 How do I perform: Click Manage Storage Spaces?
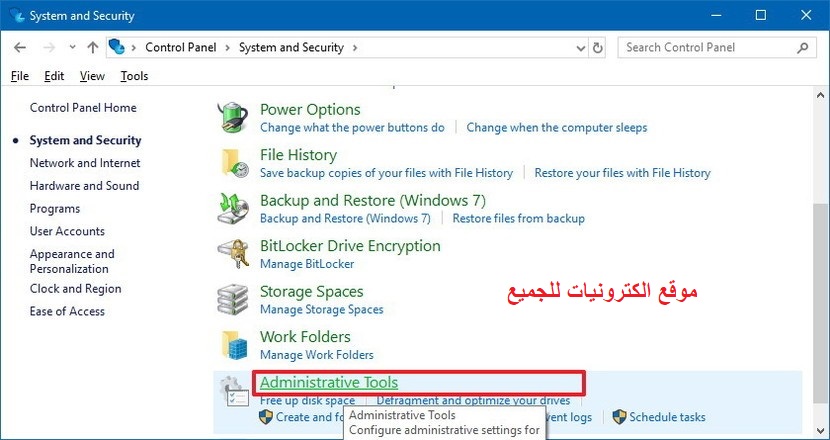pyautogui.click(x=321, y=309)
